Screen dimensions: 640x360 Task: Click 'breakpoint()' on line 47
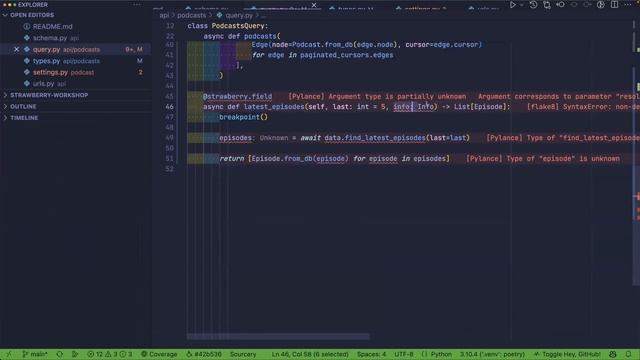tap(244, 118)
